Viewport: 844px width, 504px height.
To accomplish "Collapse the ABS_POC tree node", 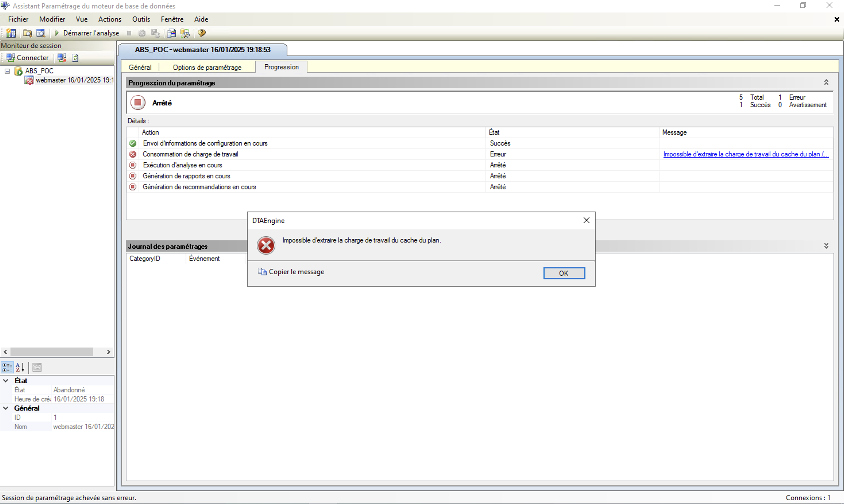I will click(x=7, y=71).
